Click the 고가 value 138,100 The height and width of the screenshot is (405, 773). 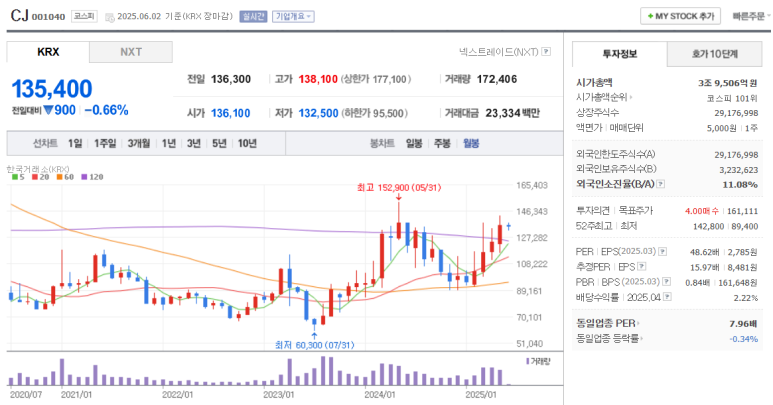(x=318, y=79)
